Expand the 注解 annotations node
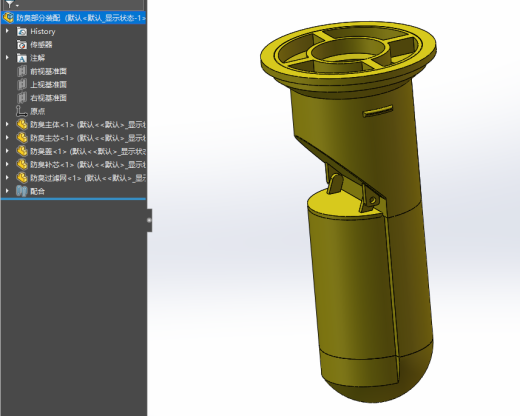520x416 pixels. [x=7, y=58]
